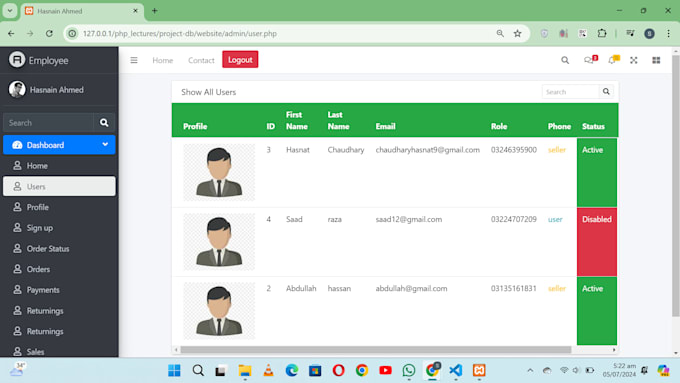The height and width of the screenshot is (383, 680).
Task: Toggle the fullscreen expand arrows icon
Action: pos(634,60)
